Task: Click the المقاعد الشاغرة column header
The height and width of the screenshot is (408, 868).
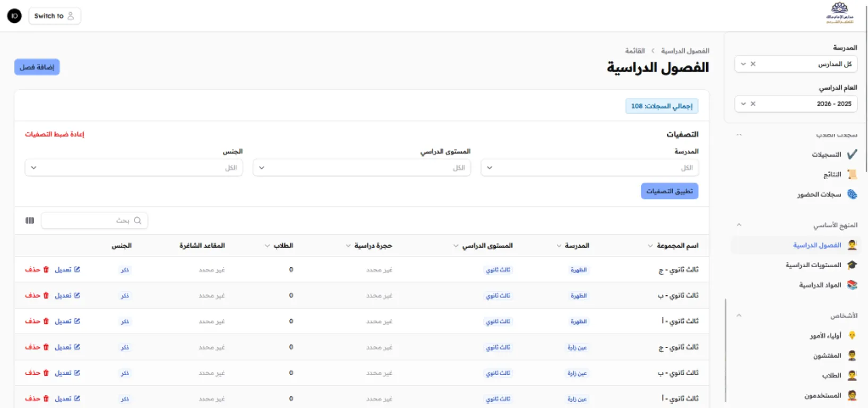Action: [202, 245]
